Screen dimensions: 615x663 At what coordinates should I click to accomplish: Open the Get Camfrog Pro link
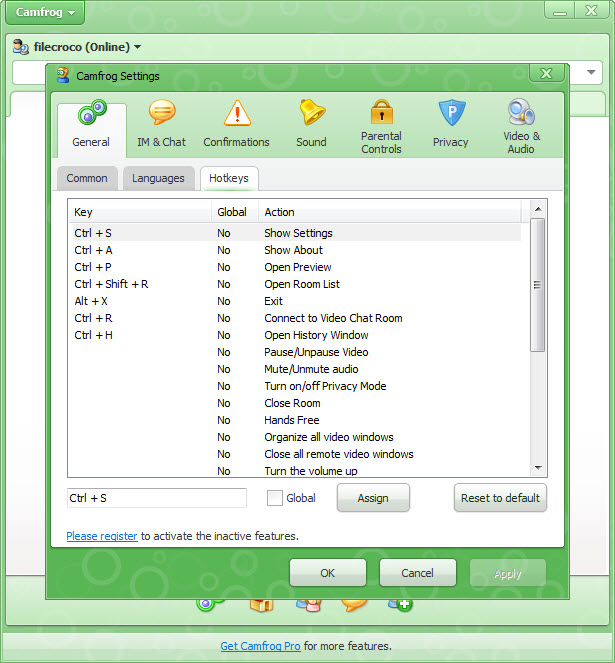pyautogui.click(x=261, y=646)
